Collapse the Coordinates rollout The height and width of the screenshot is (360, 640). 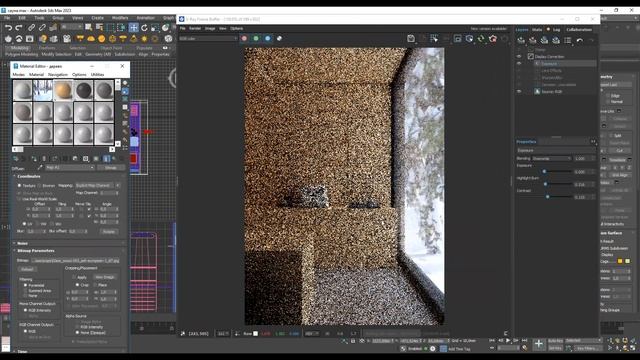coord(29,176)
